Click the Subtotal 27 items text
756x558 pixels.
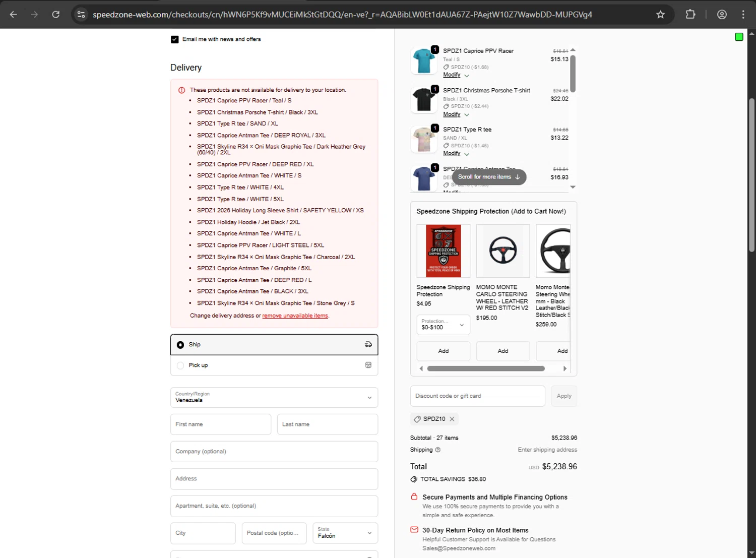(x=434, y=438)
